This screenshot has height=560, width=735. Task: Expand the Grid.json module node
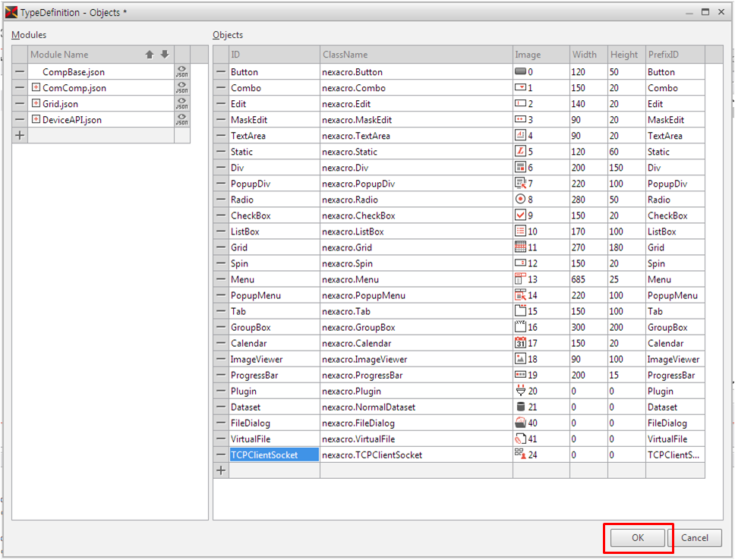(x=36, y=104)
